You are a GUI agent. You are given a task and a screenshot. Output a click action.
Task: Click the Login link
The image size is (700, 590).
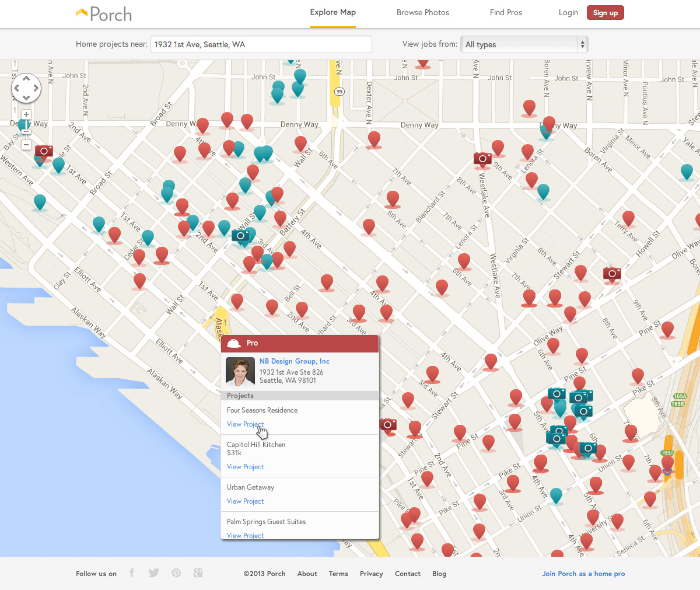click(x=568, y=12)
